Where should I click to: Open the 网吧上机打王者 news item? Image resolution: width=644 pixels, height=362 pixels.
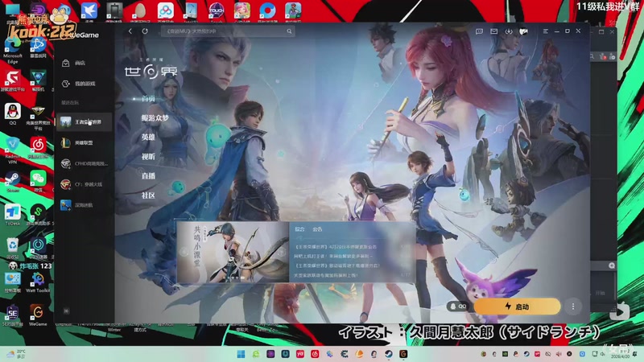[333, 256]
